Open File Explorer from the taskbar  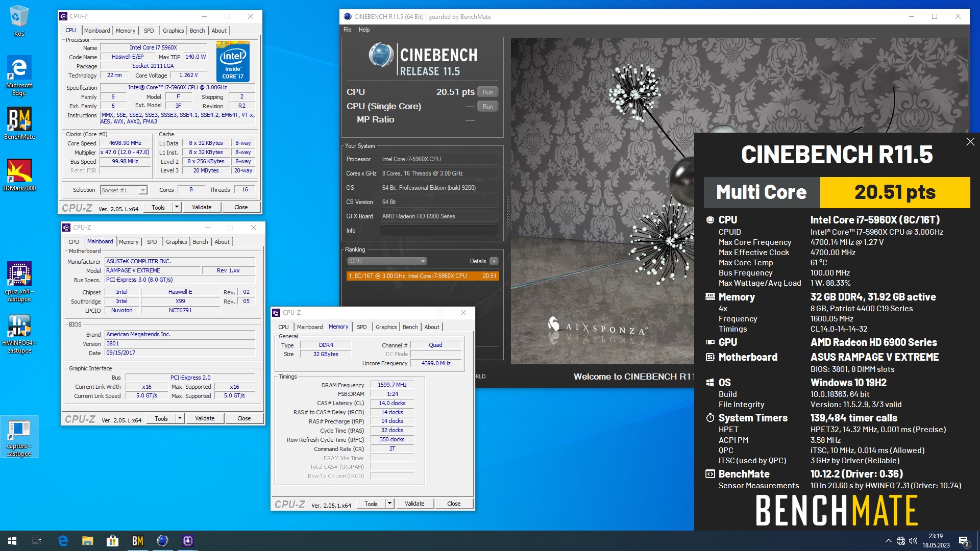[x=88, y=541]
